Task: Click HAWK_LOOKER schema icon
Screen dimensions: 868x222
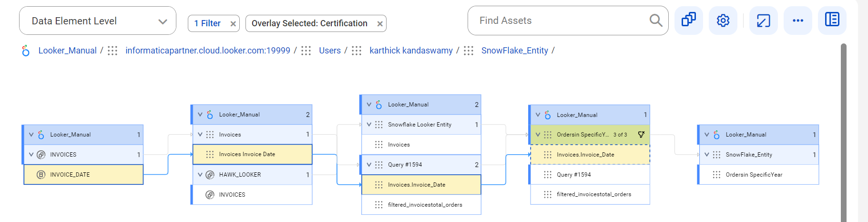Action: coord(210,175)
